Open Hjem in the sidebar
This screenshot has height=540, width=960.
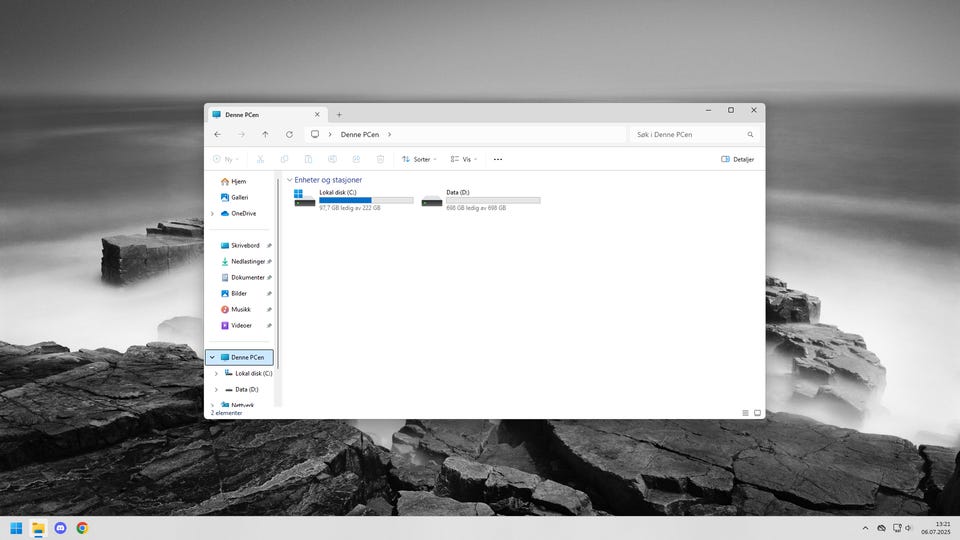[x=239, y=181]
